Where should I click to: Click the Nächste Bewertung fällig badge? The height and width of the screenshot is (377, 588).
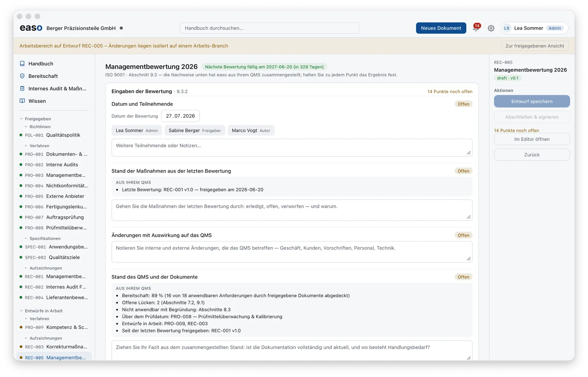click(264, 67)
